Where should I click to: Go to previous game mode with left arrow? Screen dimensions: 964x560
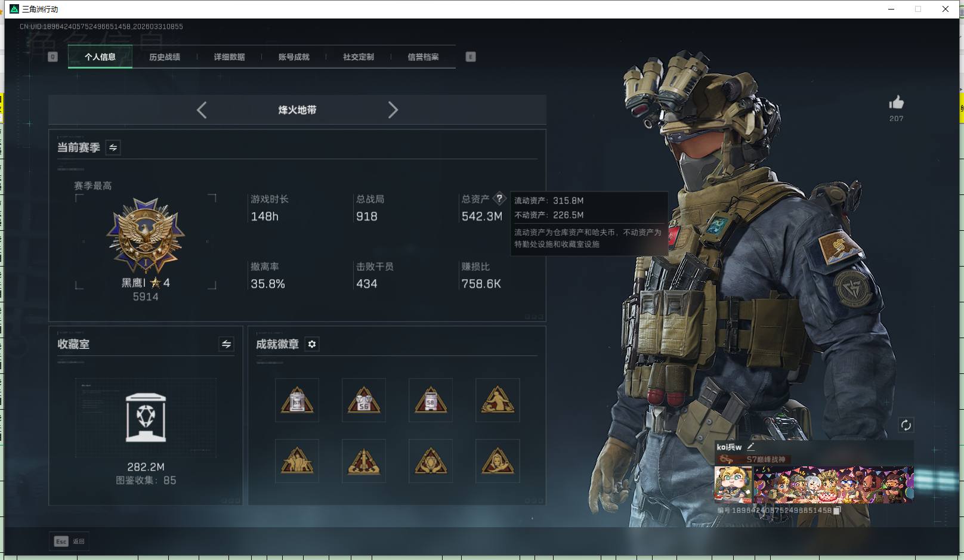[202, 110]
